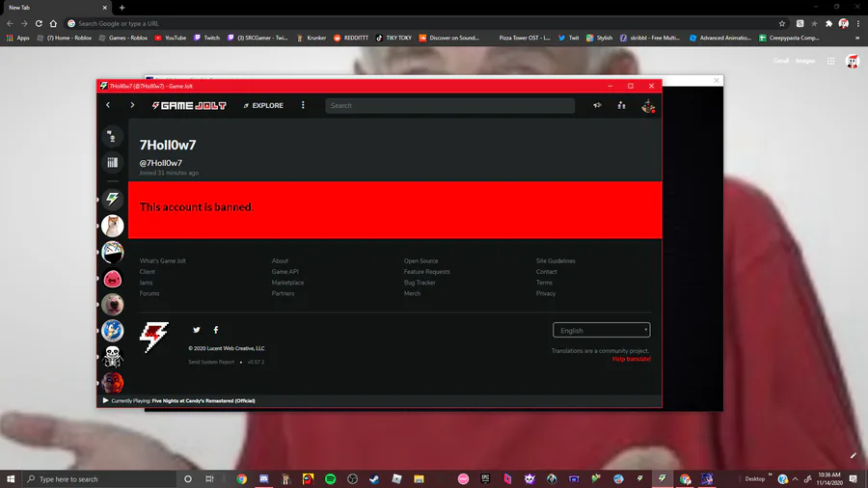Image resolution: width=868 pixels, height=488 pixels.
Task: Open the Among Us community avatar
Action: click(x=113, y=252)
